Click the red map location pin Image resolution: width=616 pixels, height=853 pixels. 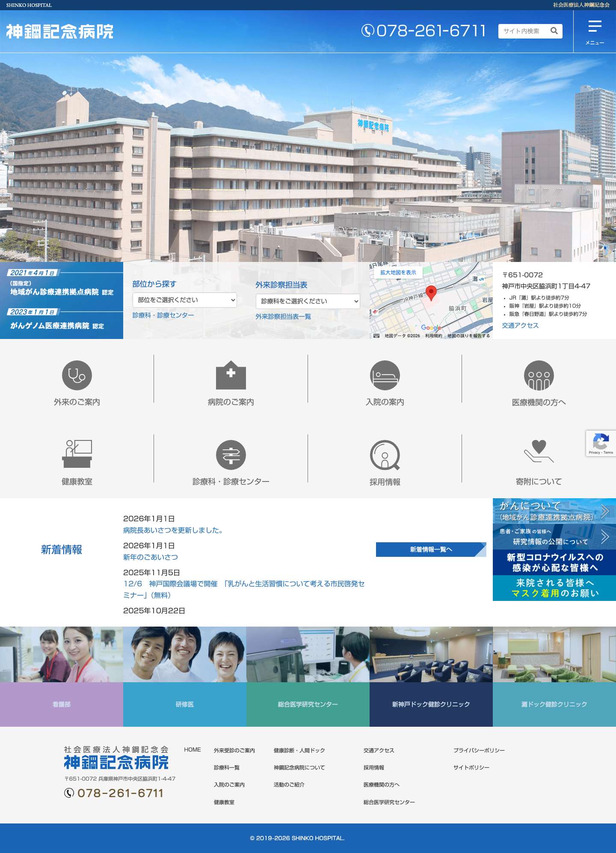pyautogui.click(x=431, y=293)
